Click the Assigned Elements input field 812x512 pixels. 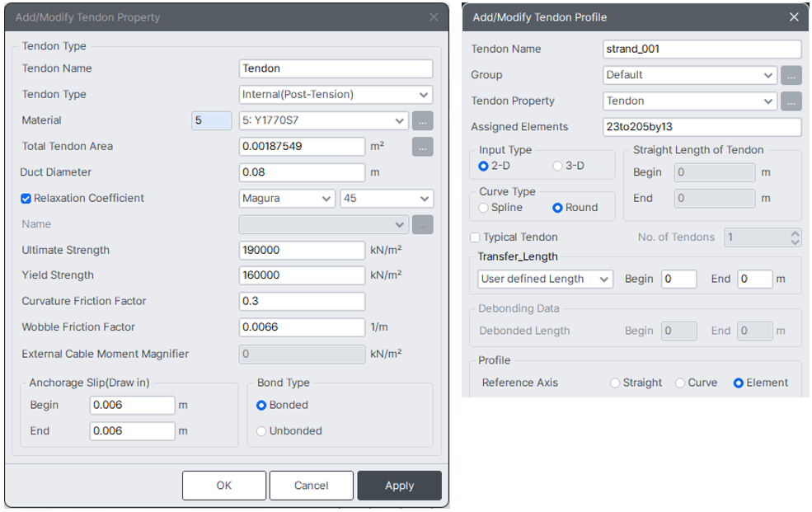[702, 127]
